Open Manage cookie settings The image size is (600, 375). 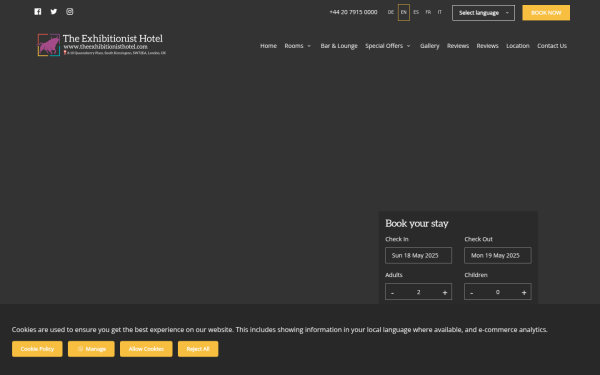91,349
